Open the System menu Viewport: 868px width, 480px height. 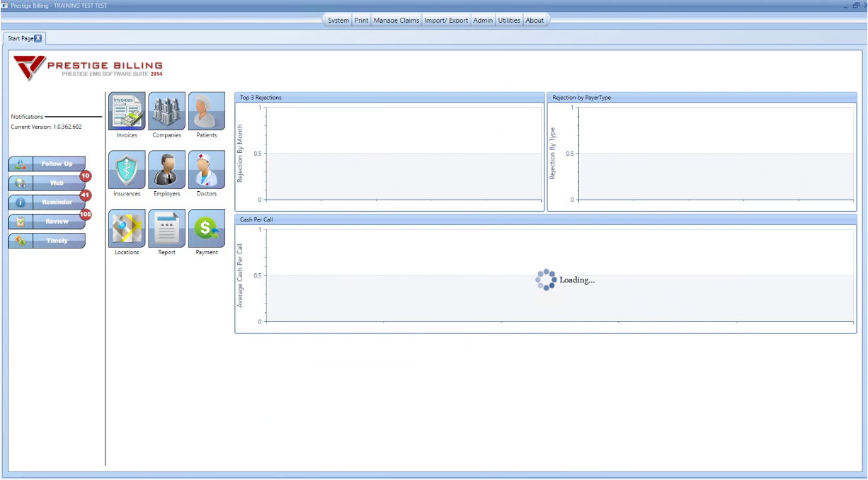(338, 21)
